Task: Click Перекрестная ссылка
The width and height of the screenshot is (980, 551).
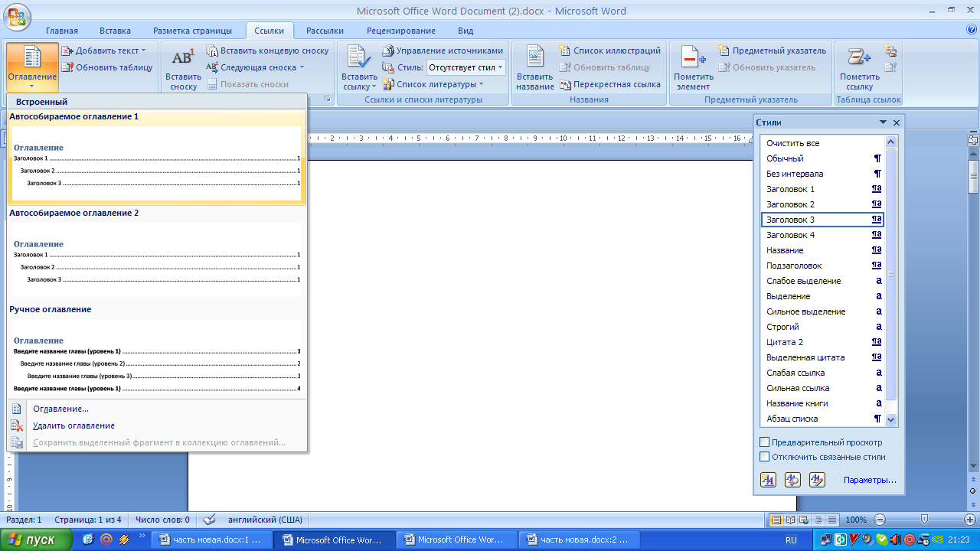Action: point(610,84)
